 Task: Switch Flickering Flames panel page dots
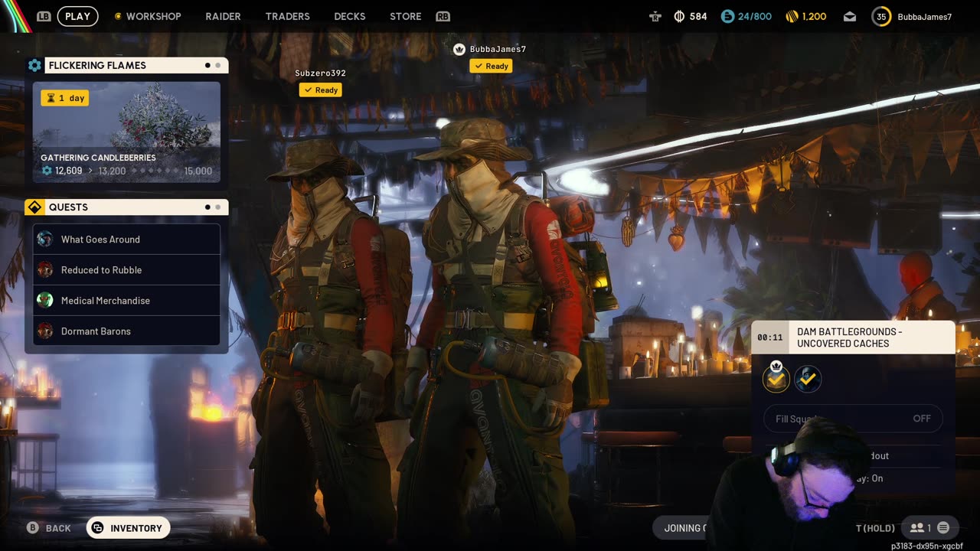pos(212,65)
